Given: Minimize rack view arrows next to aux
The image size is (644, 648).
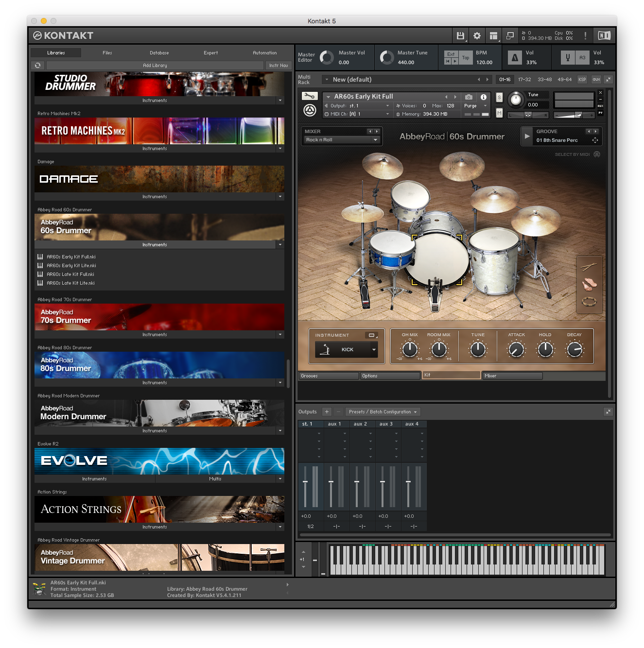Looking at the screenshot, I should coord(608,79).
